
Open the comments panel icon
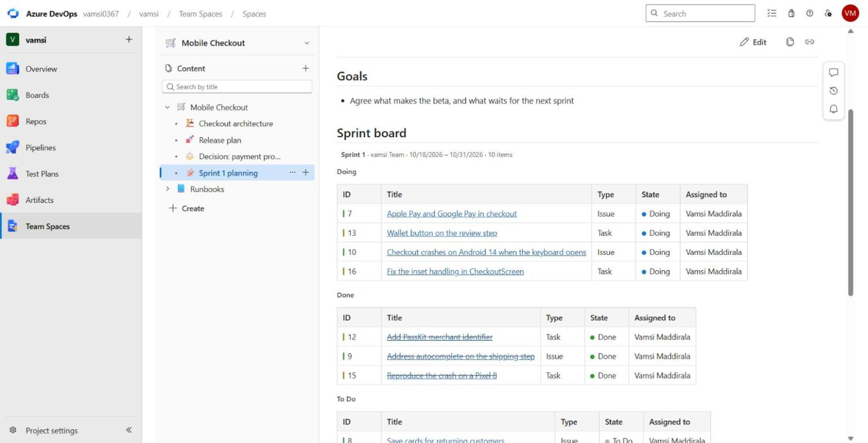[x=834, y=72]
